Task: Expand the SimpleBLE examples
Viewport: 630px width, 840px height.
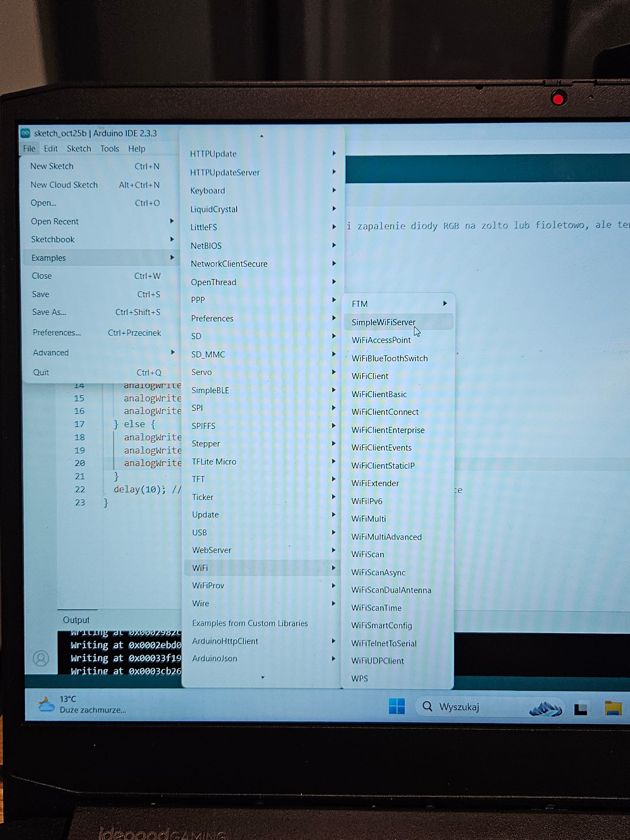Action: point(262,390)
